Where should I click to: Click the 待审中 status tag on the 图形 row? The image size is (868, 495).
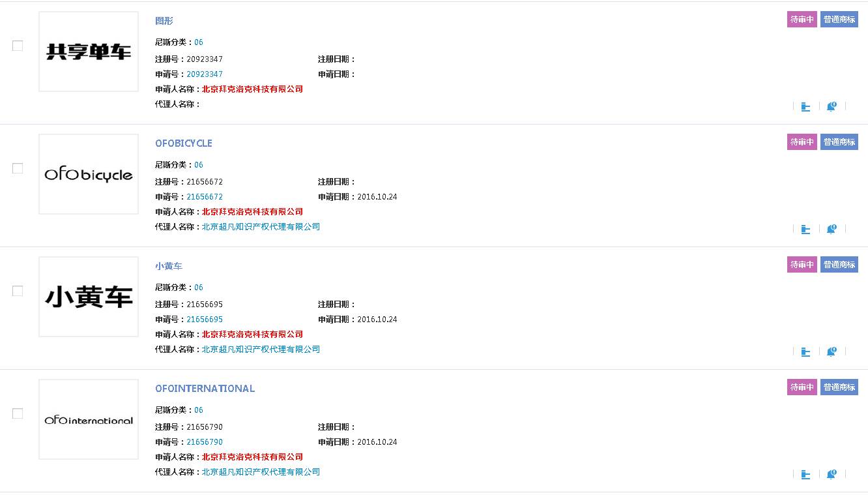(x=802, y=20)
